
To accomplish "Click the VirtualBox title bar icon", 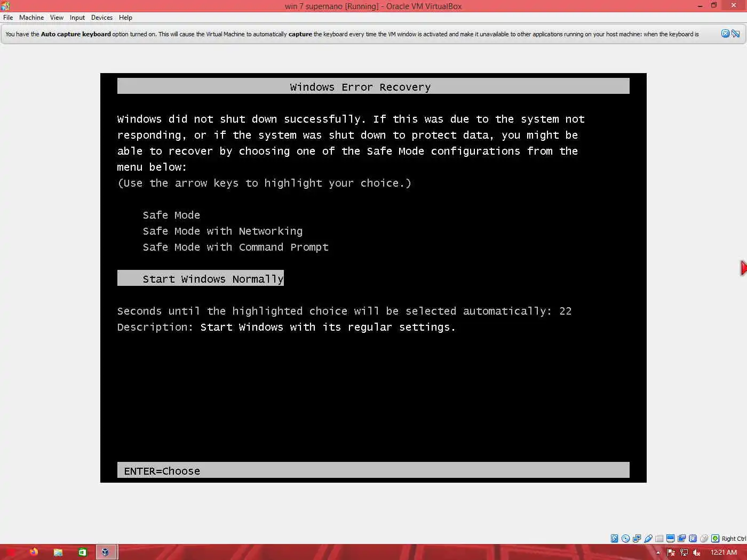I will 5,6.
